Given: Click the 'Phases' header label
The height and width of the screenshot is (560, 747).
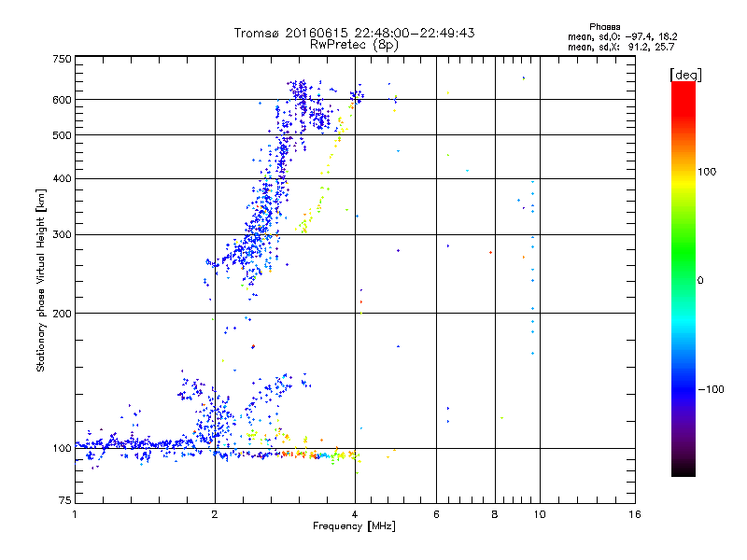Looking at the screenshot, I should [604, 27].
